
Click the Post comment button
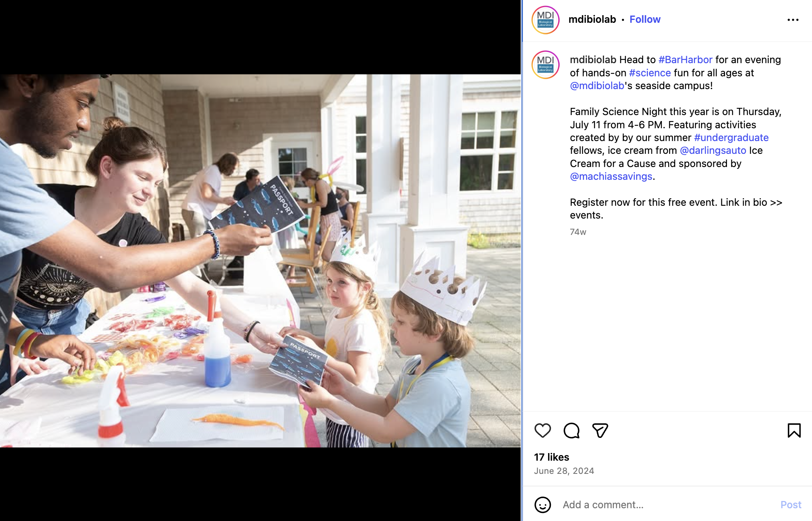click(791, 505)
